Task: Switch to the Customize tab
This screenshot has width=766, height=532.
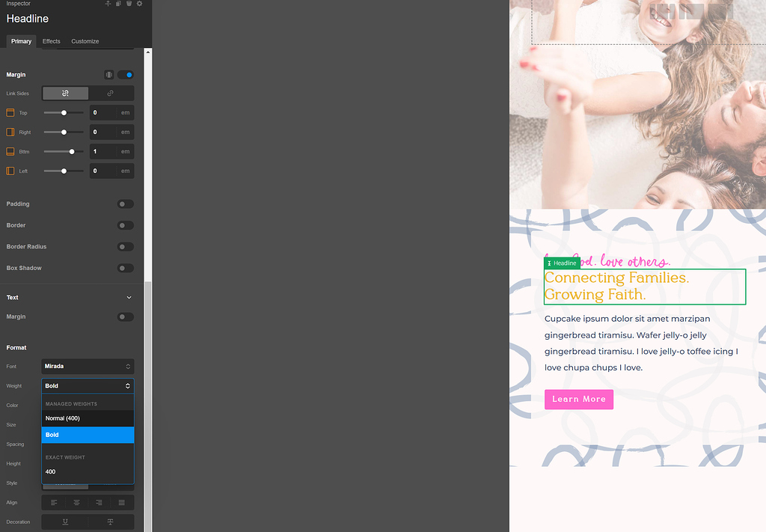Action: pos(85,41)
